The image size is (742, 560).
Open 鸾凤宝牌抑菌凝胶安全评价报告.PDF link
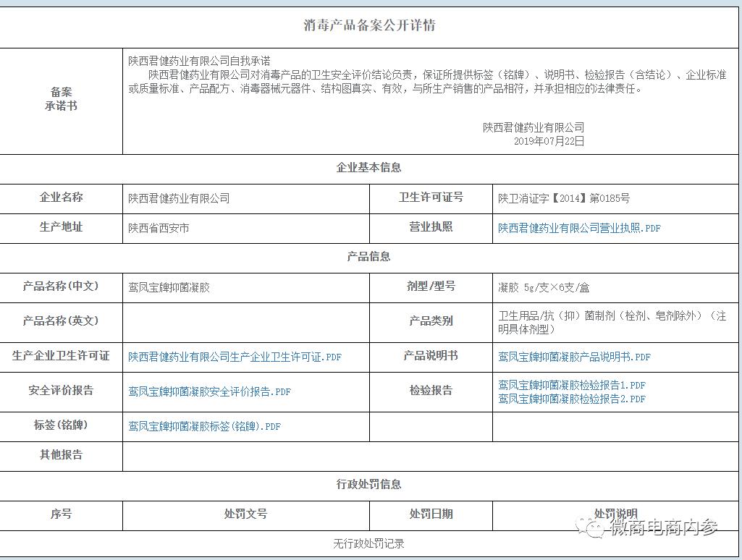[x=209, y=391]
